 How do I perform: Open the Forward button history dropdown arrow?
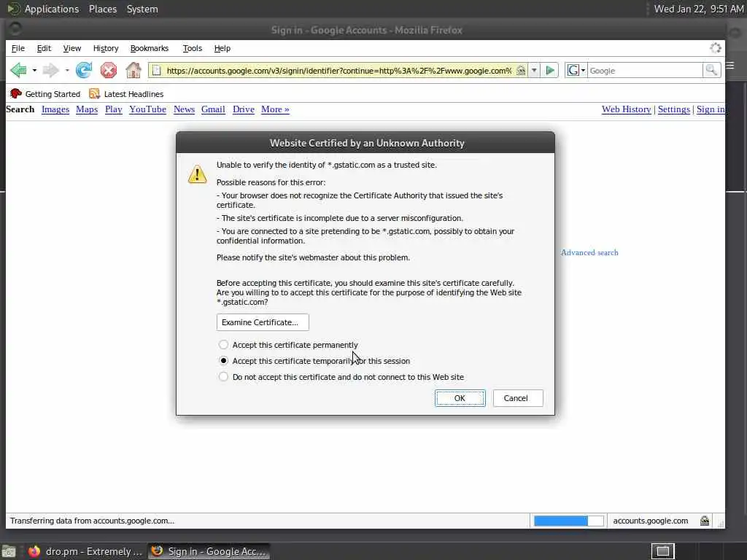point(67,71)
